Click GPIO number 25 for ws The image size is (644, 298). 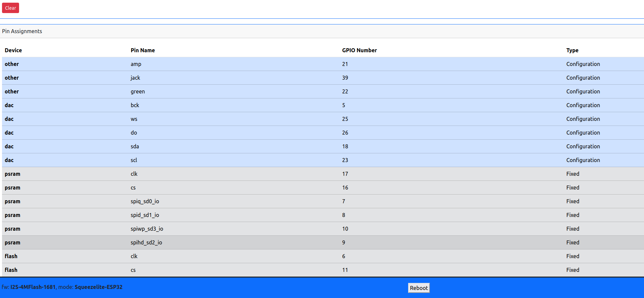345,119
